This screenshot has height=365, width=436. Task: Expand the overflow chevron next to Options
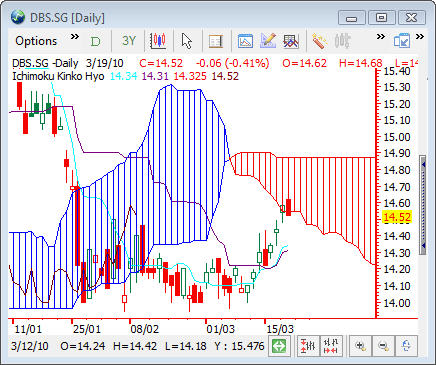[75, 36]
